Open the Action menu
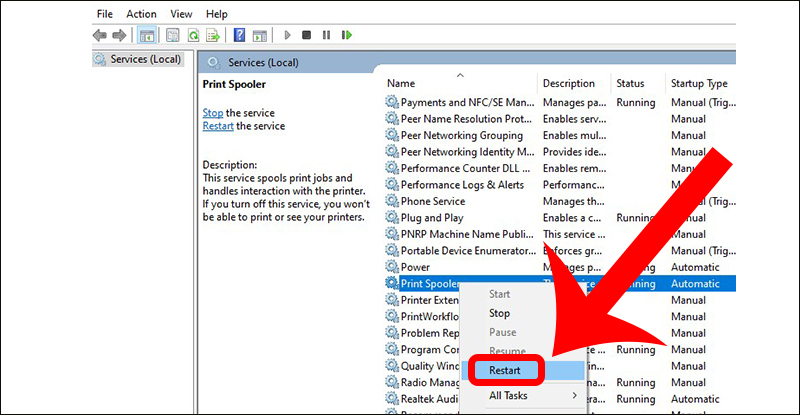The width and height of the screenshot is (800, 415). [141, 14]
